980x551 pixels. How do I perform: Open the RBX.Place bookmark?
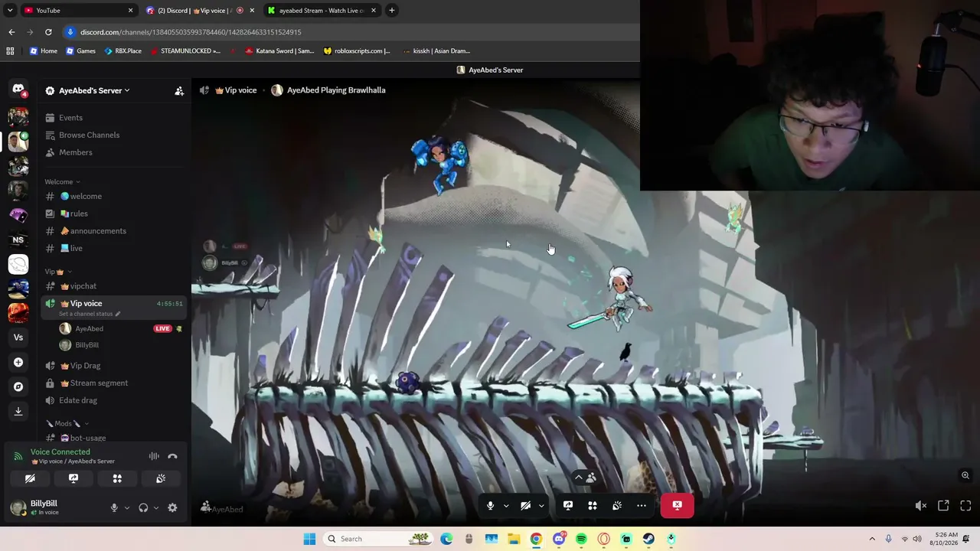(x=122, y=51)
